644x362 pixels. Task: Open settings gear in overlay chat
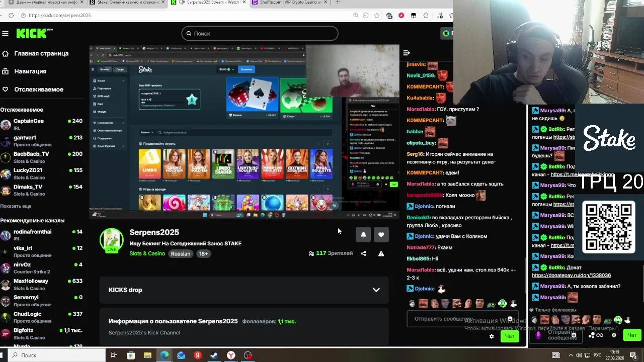[x=614, y=335]
